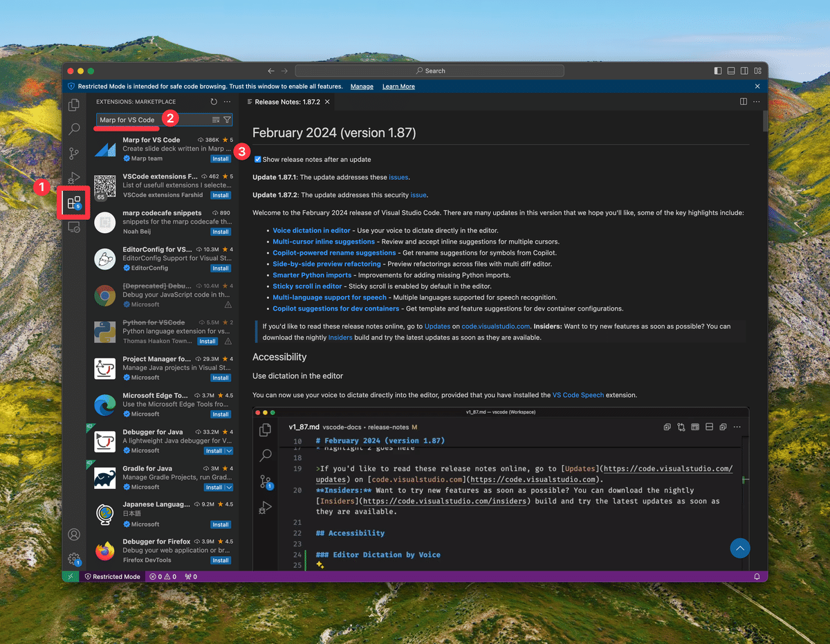Select the Marp for VS Code extension row
Screen dimensions: 830x644
(163, 149)
